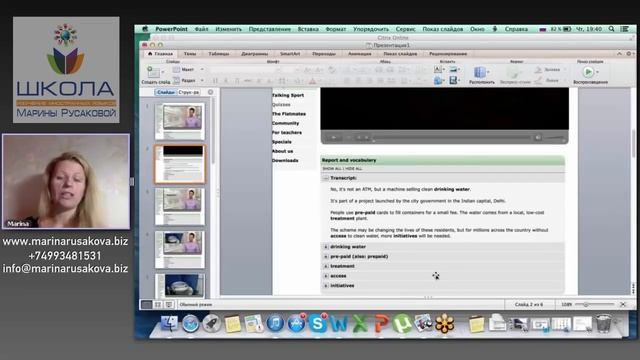Open Microsoft Word from the Dock
This screenshot has height=360, width=640.
339,324
